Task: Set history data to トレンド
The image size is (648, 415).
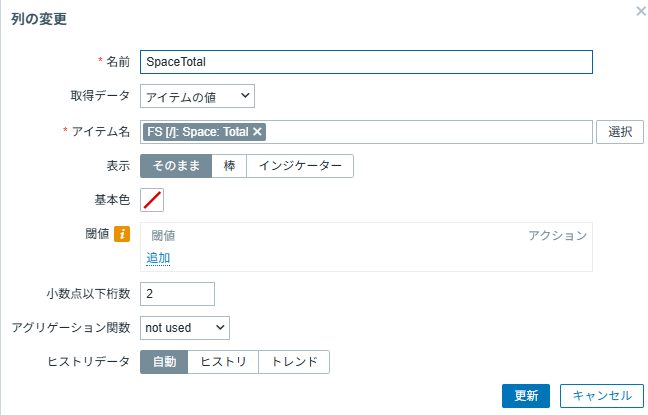Action: click(294, 362)
